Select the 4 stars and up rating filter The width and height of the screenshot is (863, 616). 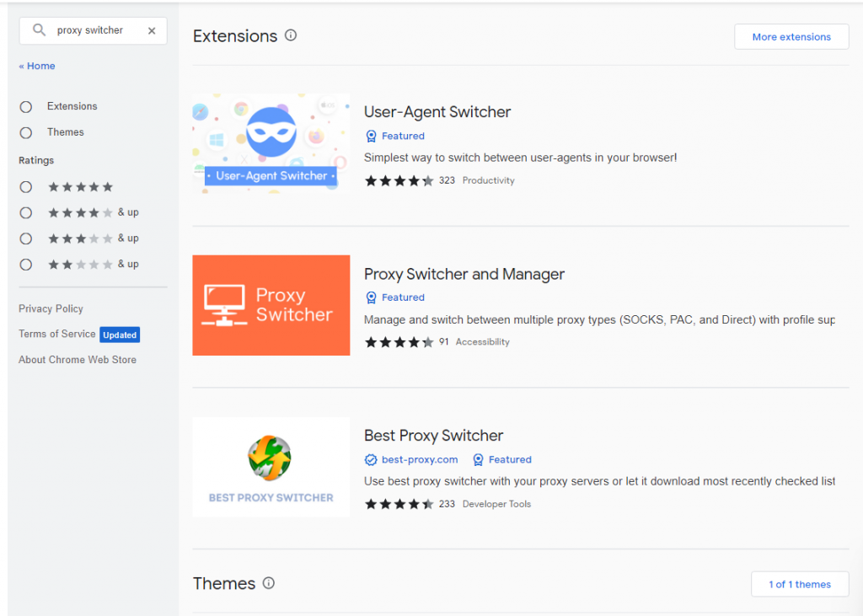pyautogui.click(x=25, y=212)
